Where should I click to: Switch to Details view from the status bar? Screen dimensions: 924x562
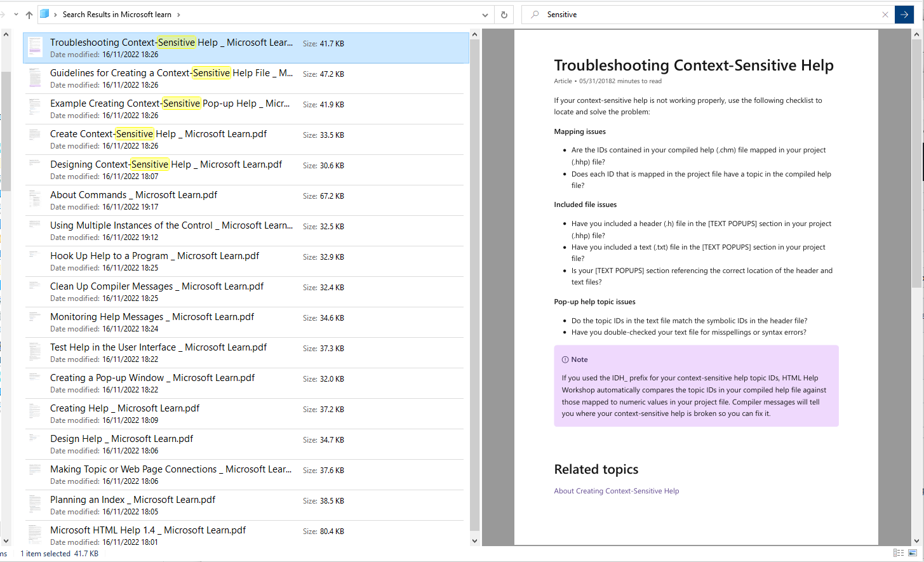click(899, 552)
